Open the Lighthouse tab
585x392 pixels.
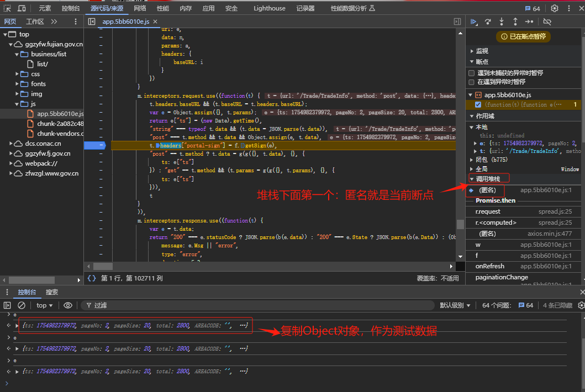pyautogui.click(x=270, y=8)
